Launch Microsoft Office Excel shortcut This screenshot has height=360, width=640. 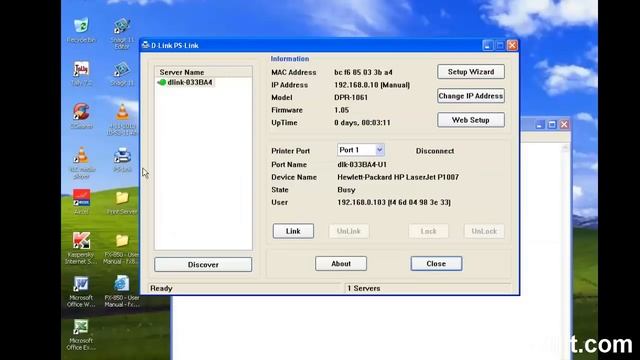point(81,335)
